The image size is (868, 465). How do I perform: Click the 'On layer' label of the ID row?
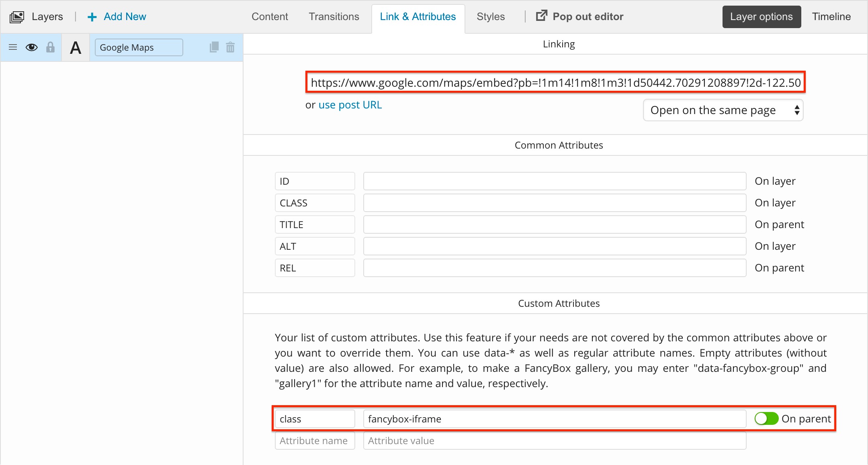click(x=775, y=181)
